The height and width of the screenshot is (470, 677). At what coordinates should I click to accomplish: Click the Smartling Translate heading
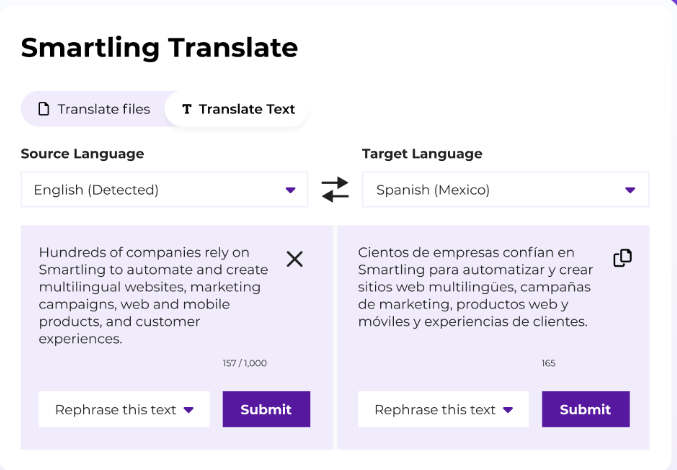pos(159,47)
